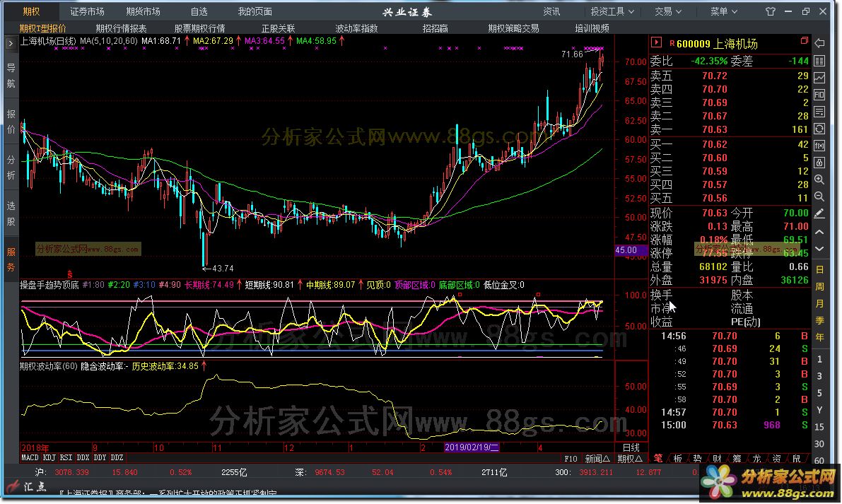The image size is (842, 504).
Task: Open the f(x) formula icon
Action: click(819, 146)
